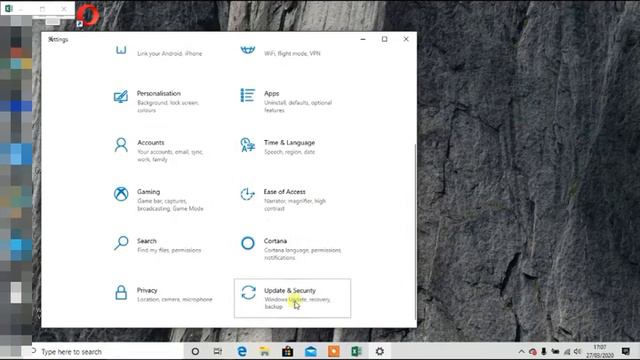Open the clock and date flyout
Viewport: 640px width, 360px height.
tap(600, 351)
